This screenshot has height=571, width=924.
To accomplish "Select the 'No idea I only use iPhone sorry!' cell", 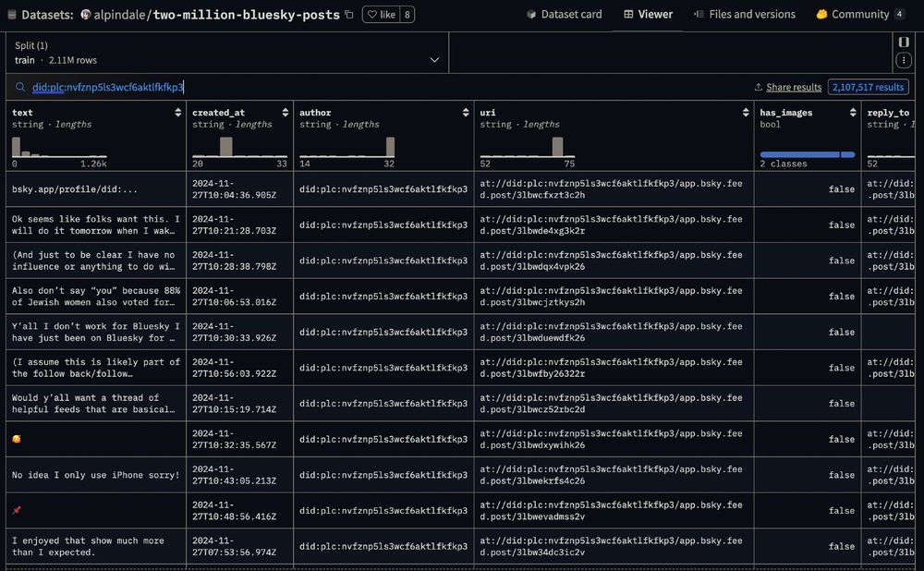I will pyautogui.click(x=96, y=475).
